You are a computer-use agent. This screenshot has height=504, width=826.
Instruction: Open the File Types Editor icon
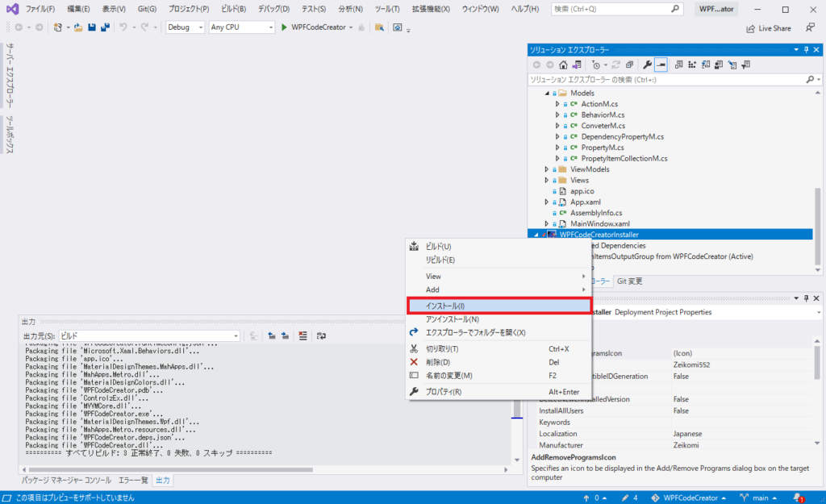pyautogui.click(x=705, y=65)
